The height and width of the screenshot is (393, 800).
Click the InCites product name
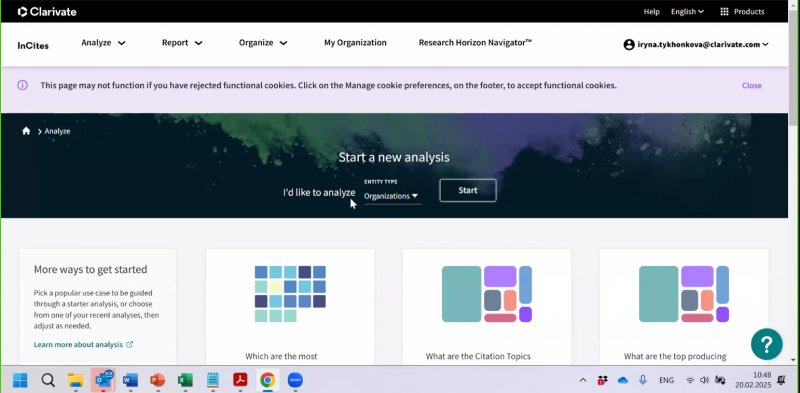tap(33, 45)
